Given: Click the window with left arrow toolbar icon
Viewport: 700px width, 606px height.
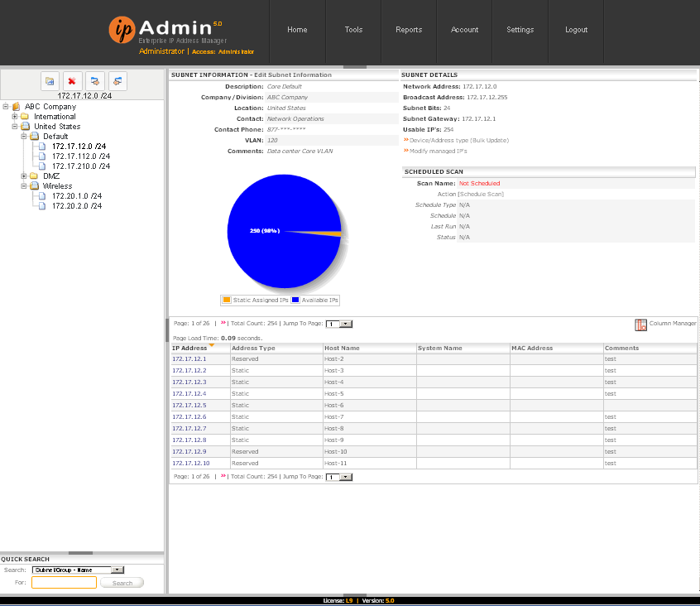Looking at the screenshot, I should coord(117,81).
